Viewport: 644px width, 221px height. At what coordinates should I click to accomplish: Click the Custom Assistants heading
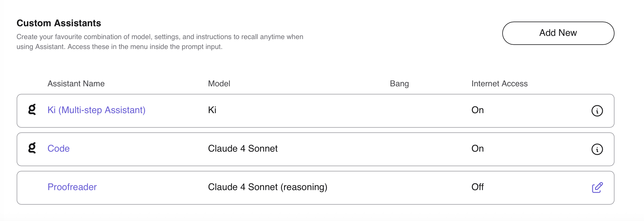(x=59, y=23)
